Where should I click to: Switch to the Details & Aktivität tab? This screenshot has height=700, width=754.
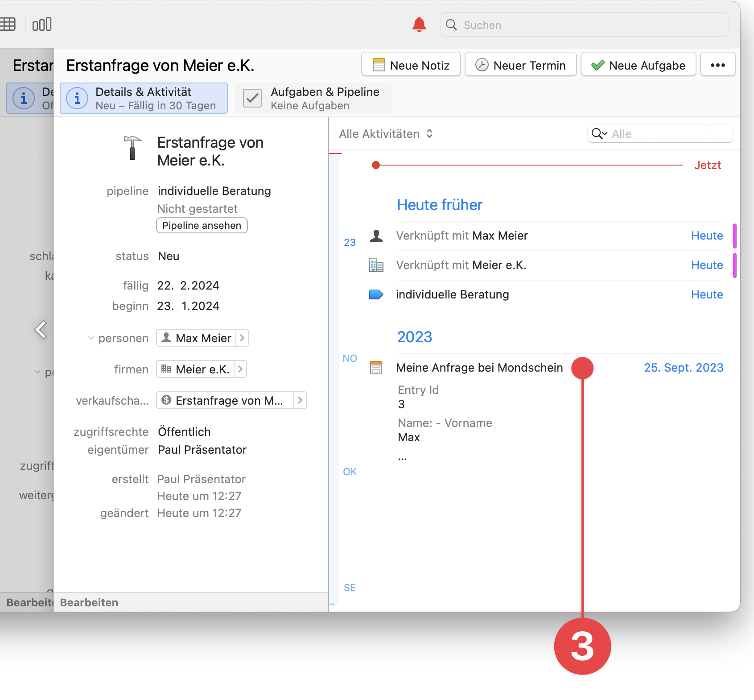pos(143,98)
